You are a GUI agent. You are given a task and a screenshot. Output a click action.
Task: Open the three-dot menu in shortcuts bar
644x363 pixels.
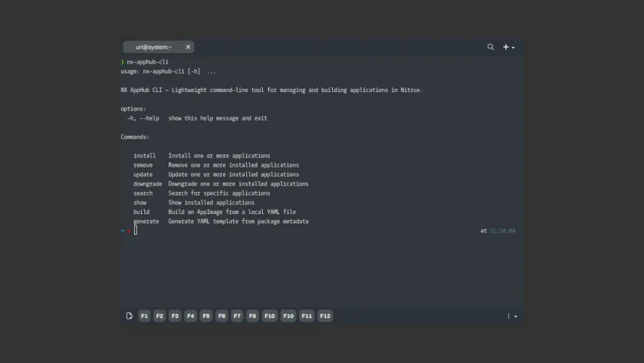point(508,315)
